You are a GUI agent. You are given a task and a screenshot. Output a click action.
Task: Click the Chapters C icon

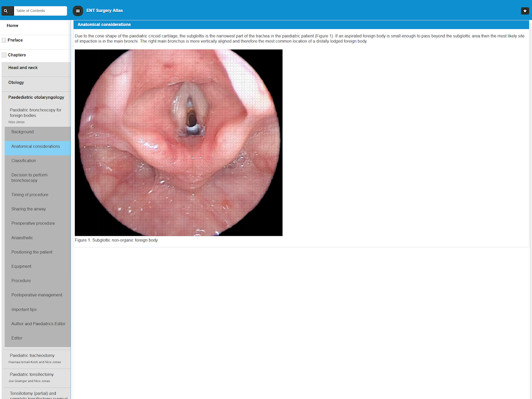tap(4, 55)
